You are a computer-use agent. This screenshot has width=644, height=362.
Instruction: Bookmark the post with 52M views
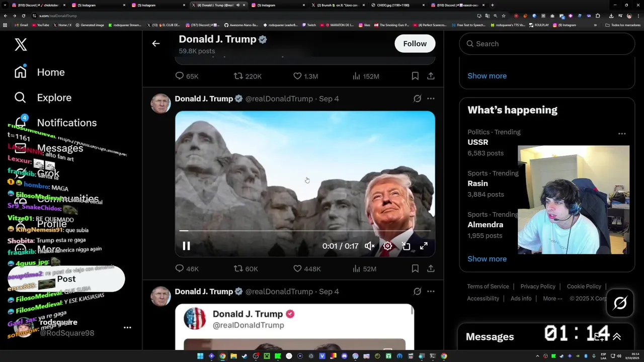(415, 268)
